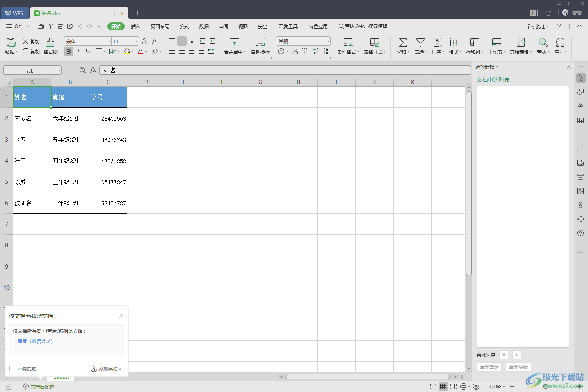This screenshot has width=588, height=392.
Task: Toggle Italic formatting button
Action: 78,51
